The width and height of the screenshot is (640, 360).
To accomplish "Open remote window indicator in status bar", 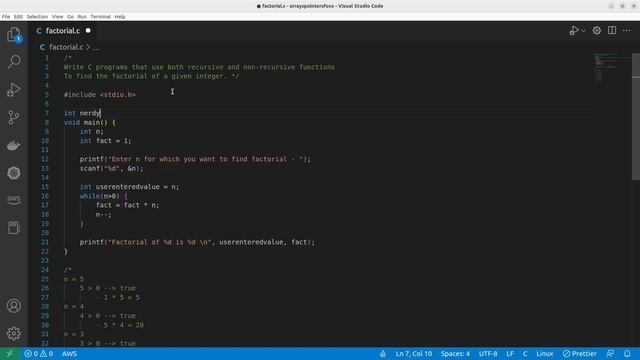I will click(x=9, y=354).
